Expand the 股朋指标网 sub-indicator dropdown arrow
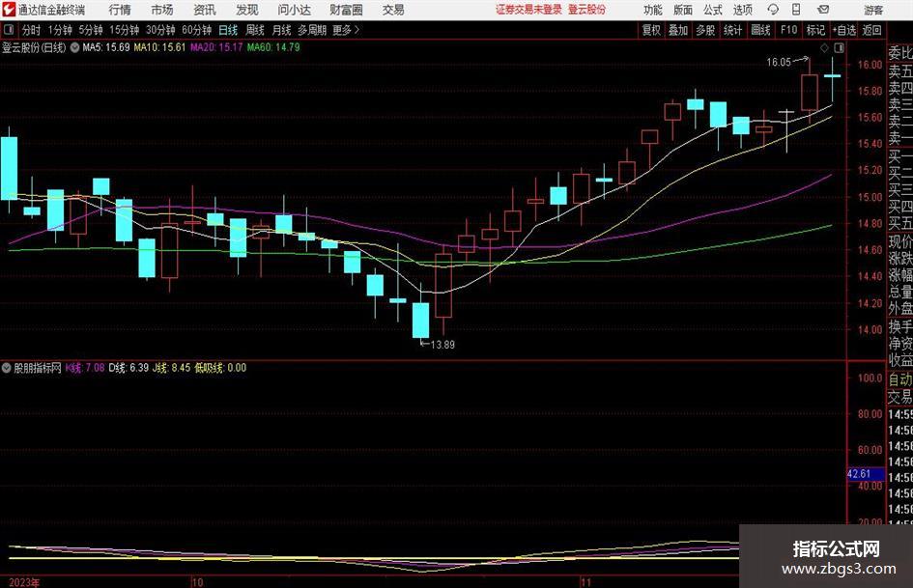 (7, 368)
